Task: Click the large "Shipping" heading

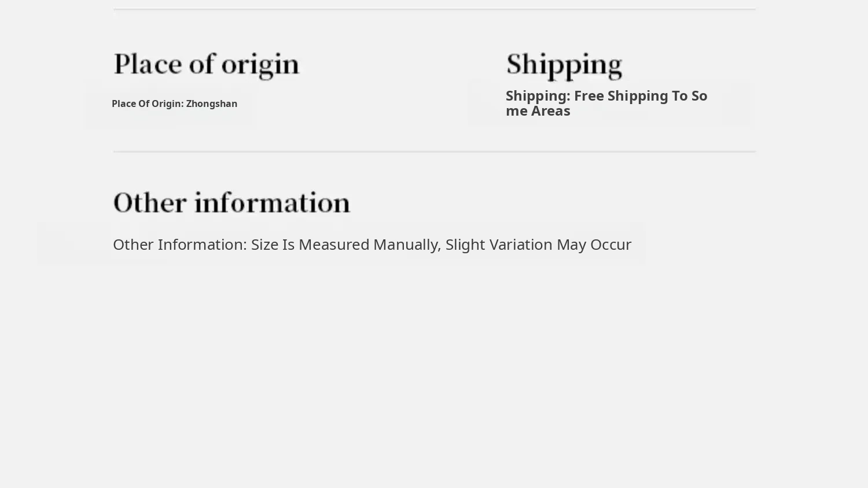Action: 564,64
